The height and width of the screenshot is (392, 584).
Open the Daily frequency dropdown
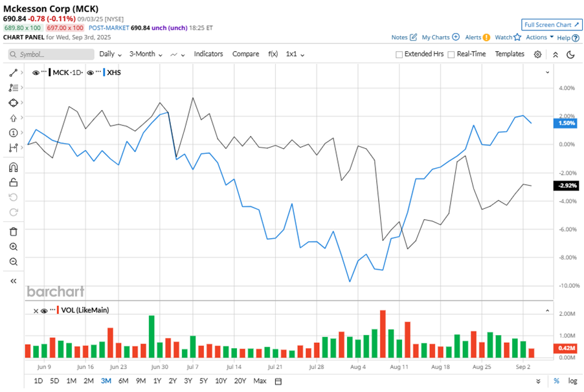[x=111, y=54]
